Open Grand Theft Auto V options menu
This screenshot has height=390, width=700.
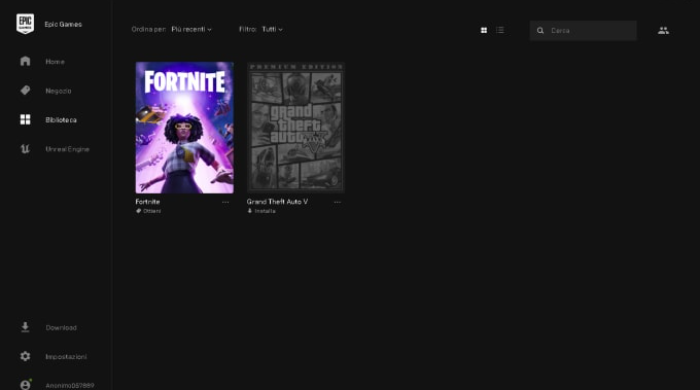[337, 202]
